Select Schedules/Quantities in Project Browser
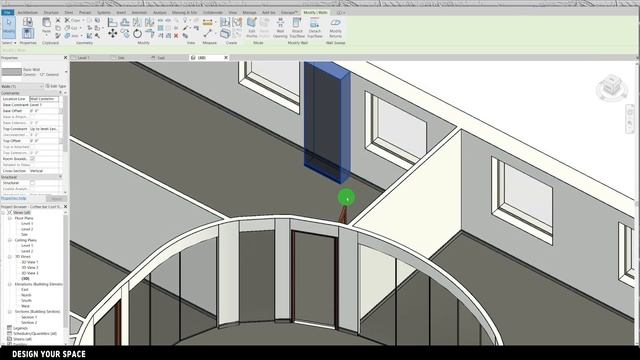Image resolution: width=640 pixels, height=360 pixels. pos(35,333)
